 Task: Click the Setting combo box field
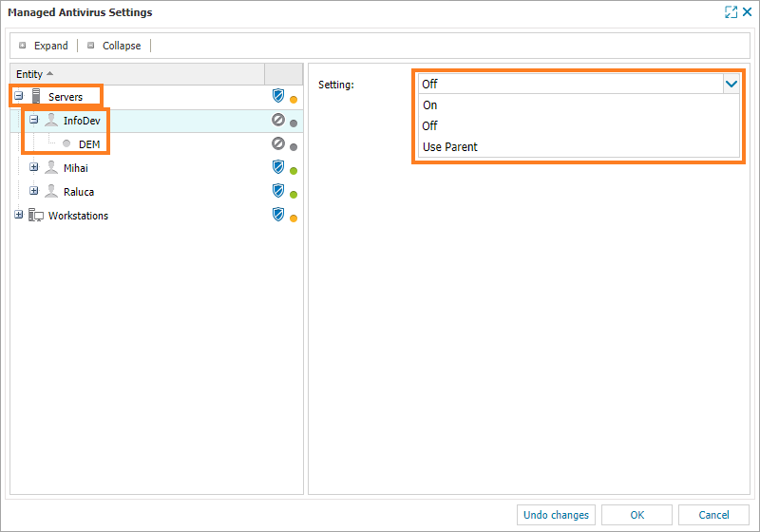[x=571, y=85]
